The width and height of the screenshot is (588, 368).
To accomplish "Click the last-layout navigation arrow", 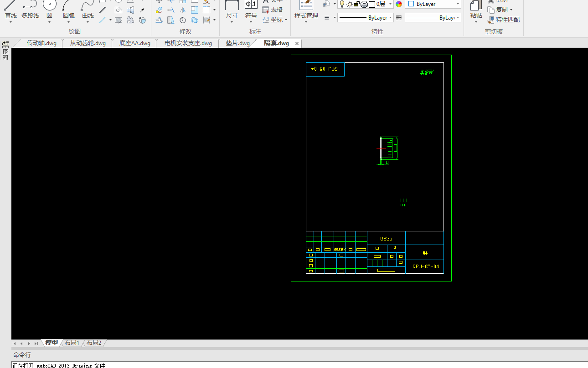I will [36, 343].
